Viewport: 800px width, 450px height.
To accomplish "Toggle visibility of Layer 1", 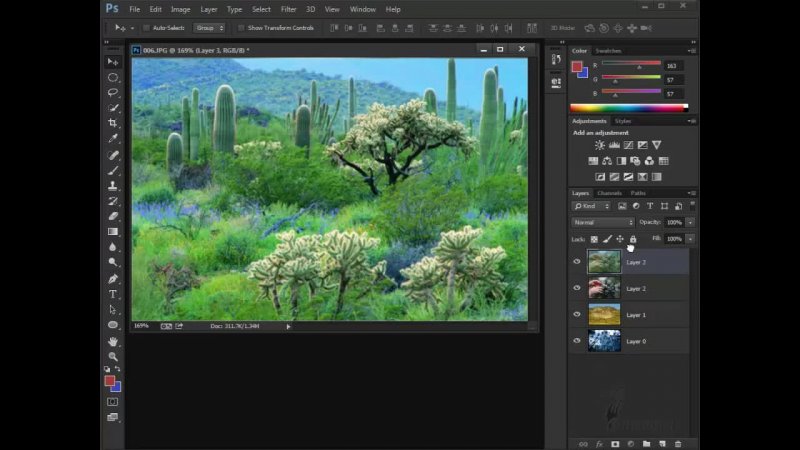I will click(577, 314).
